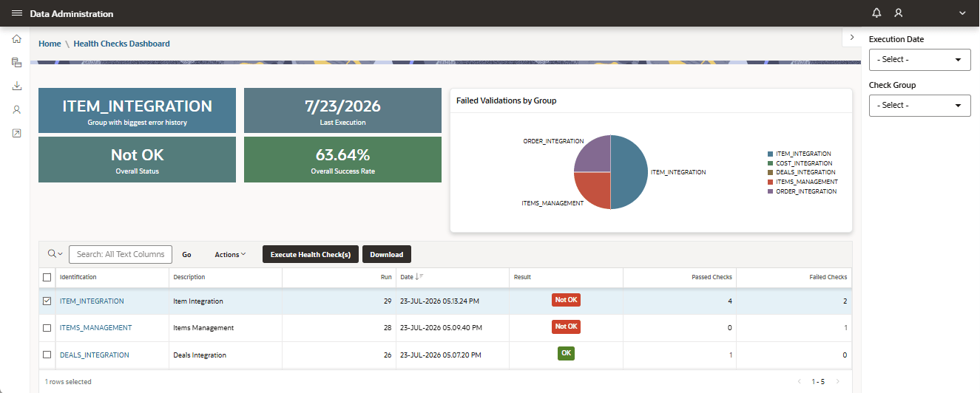Click the Not OK Overall Status card
Viewport: 980px width, 393px height.
[x=137, y=160]
